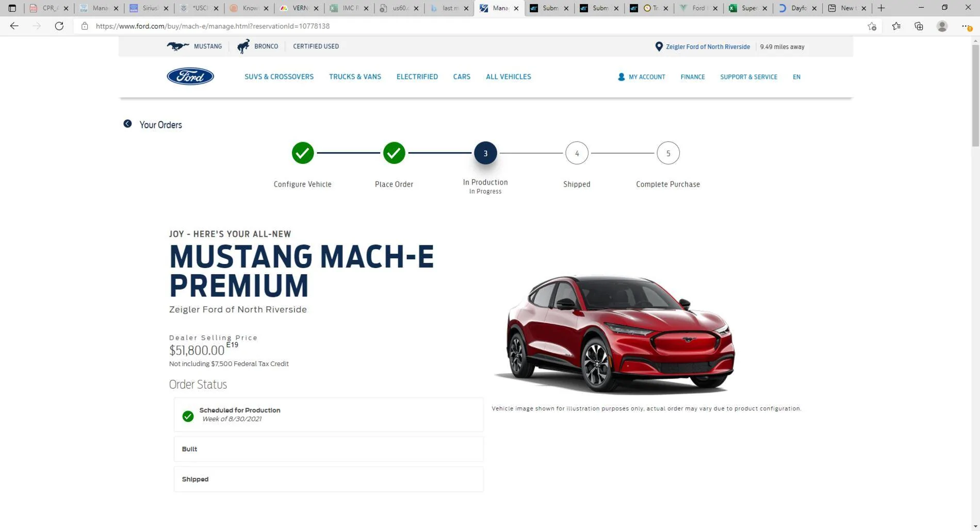
Task: Open Electrified menu
Action: (x=417, y=77)
